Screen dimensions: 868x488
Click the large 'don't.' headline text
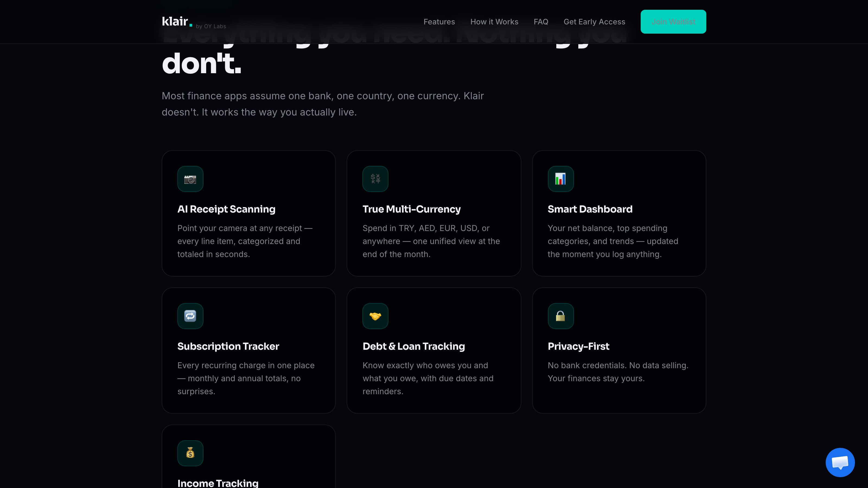click(x=202, y=63)
